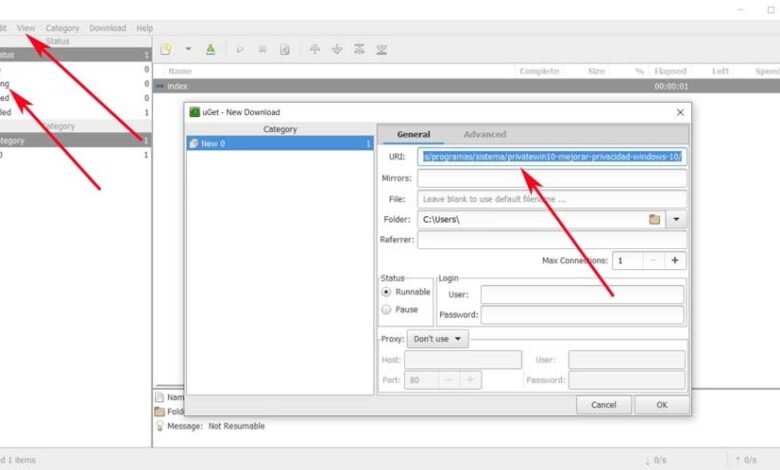Expand the Folder history dropdown arrow
The image size is (780, 470).
676,219
